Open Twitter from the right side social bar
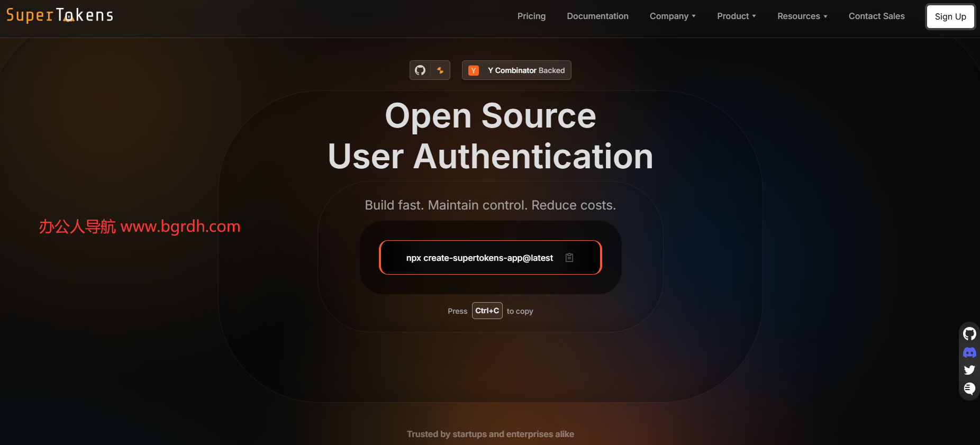The width and height of the screenshot is (980, 445). point(969,370)
